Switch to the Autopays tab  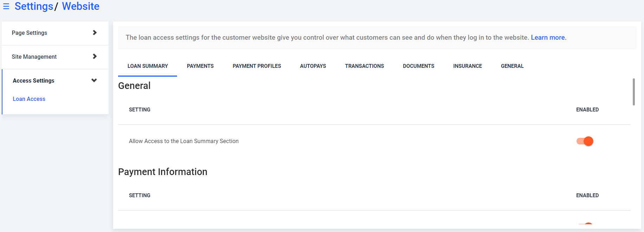tap(313, 66)
